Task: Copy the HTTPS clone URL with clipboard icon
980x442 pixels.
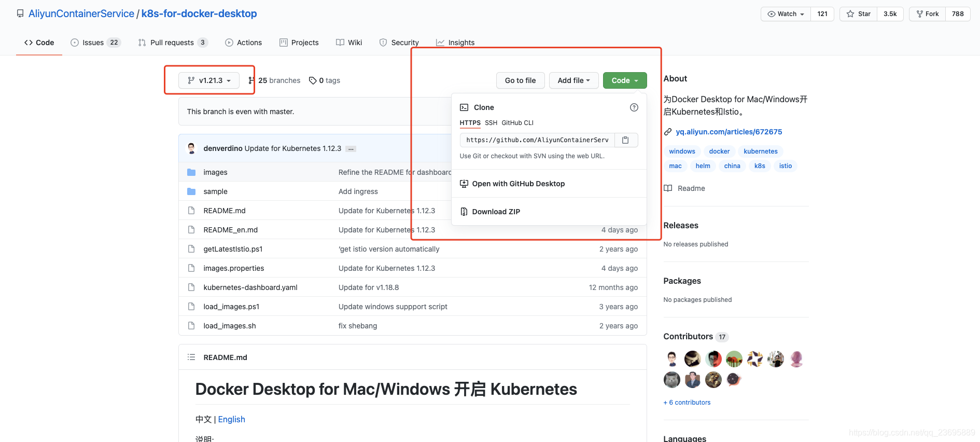Action: pyautogui.click(x=625, y=140)
